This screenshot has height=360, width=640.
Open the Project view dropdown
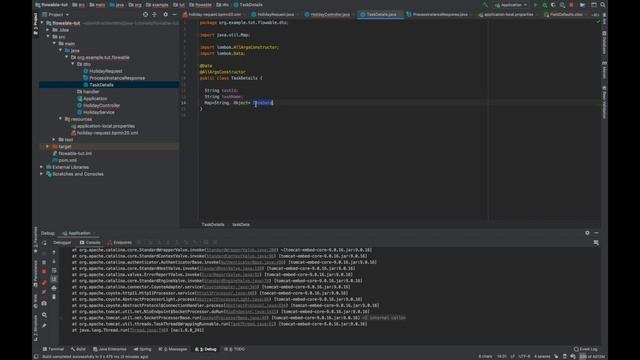pyautogui.click(x=56, y=15)
